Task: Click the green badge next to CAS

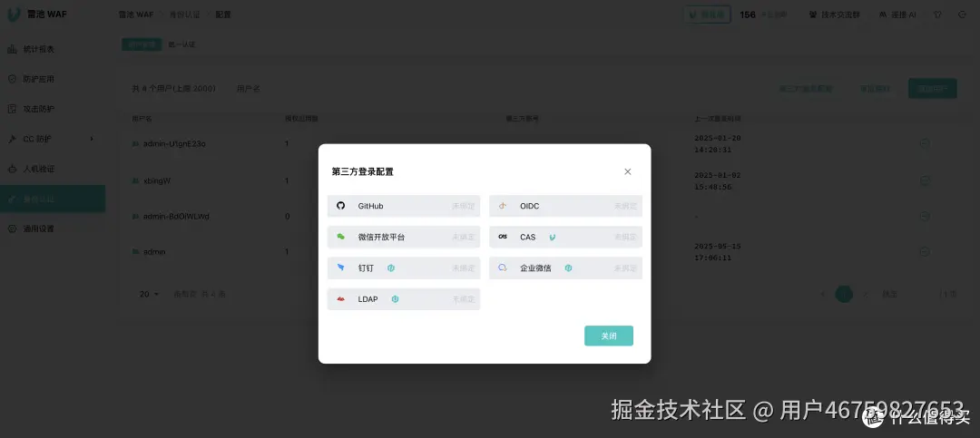Action: 553,238
